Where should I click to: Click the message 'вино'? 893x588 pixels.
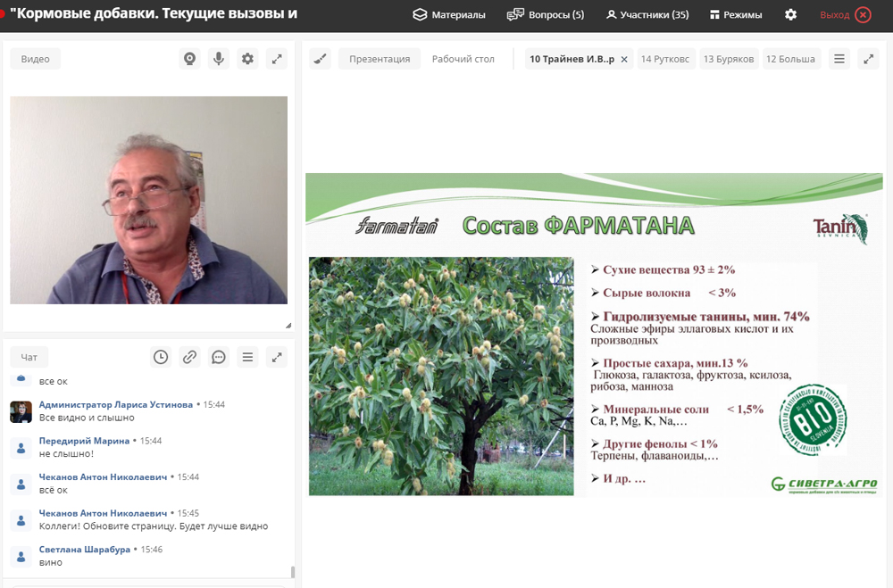pyautogui.click(x=51, y=562)
